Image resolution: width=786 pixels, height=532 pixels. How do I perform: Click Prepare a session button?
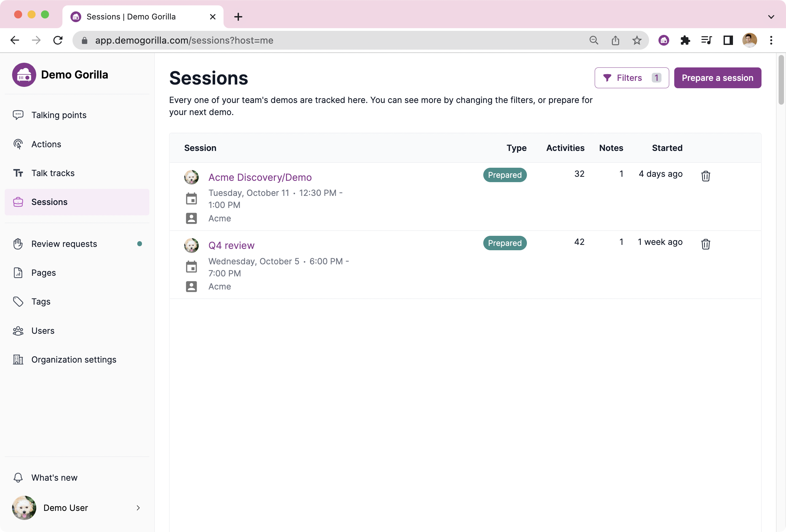pyautogui.click(x=717, y=78)
